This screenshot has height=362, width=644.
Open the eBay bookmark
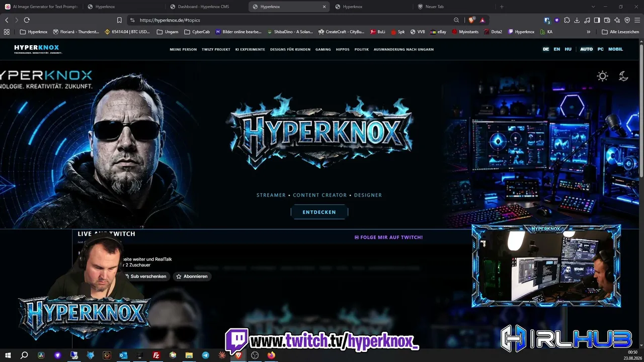tap(438, 32)
